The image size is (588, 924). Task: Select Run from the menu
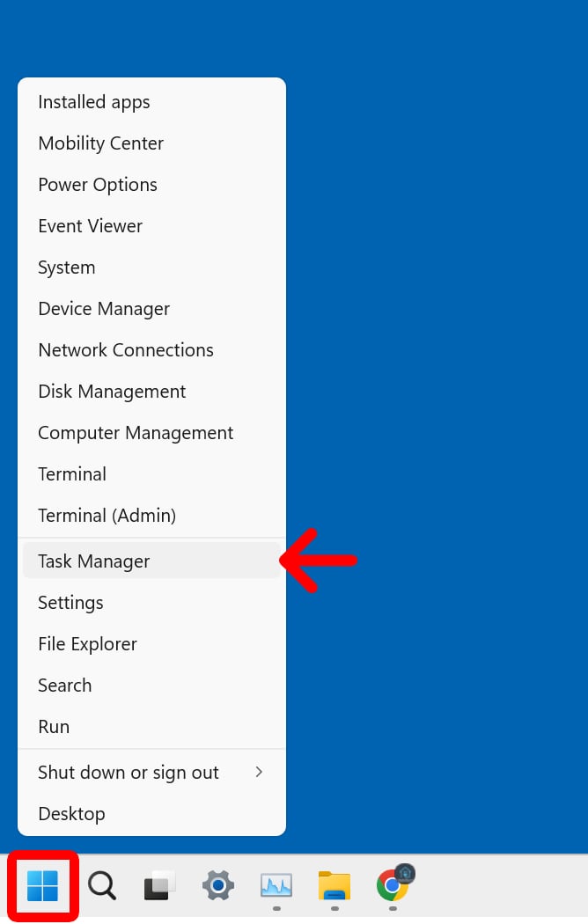(x=54, y=727)
